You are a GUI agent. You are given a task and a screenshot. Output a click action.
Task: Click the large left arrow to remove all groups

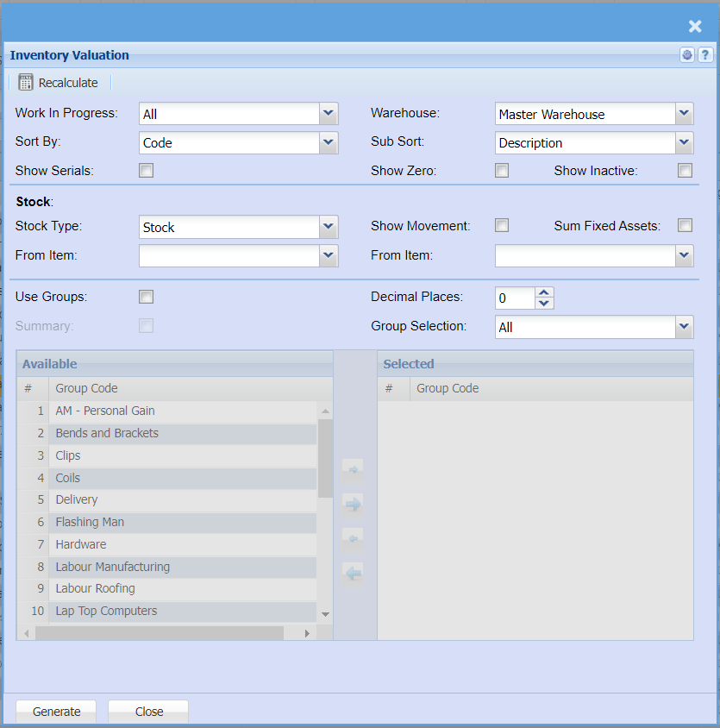tap(353, 573)
